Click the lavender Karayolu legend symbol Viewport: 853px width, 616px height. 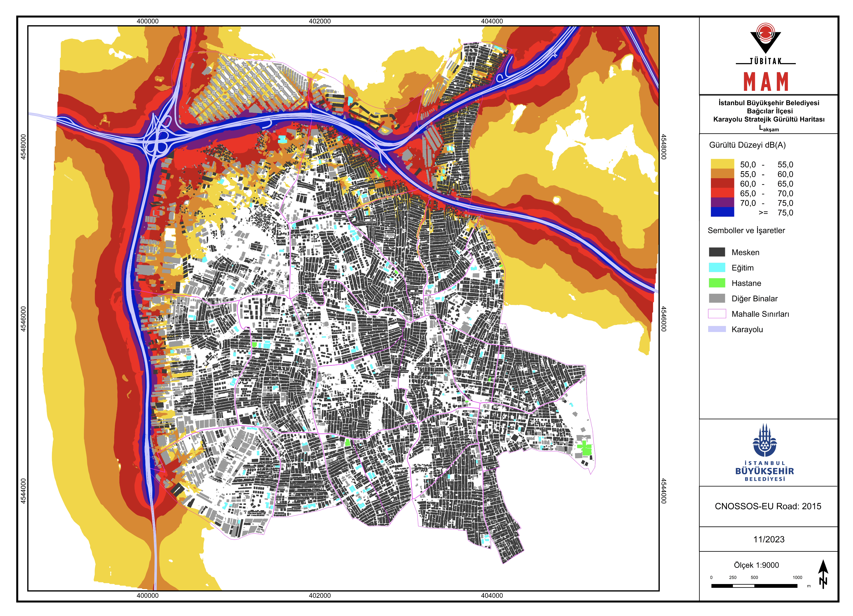[x=717, y=329]
